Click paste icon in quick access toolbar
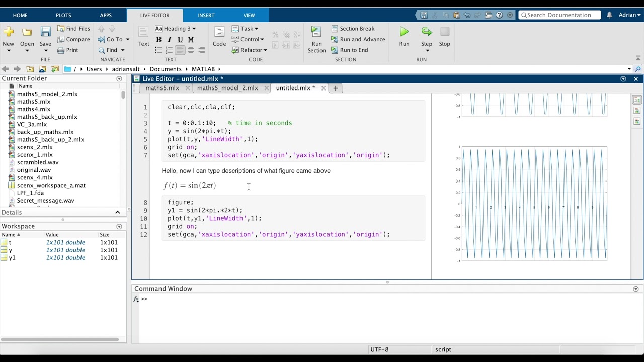 coord(456,15)
